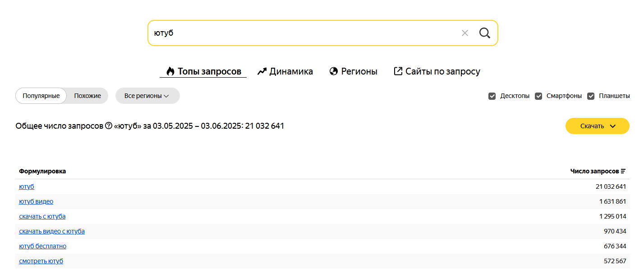
Task: Follow the скачать с ютуба link
Action: click(x=42, y=216)
